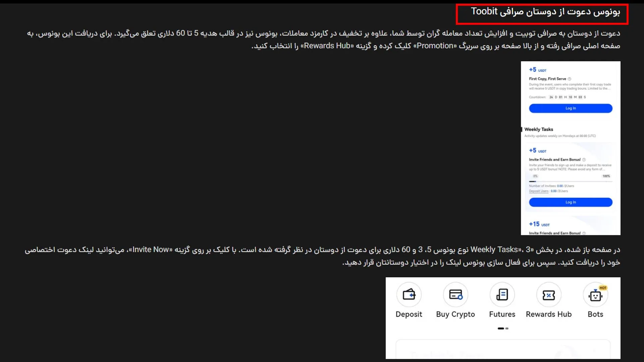Click Log In under Invite Friends bonus
Image resolution: width=644 pixels, height=362 pixels.
point(571,202)
